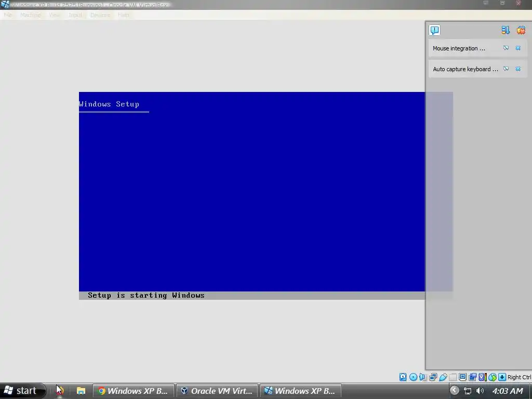Expand the Mouse integration notification details
Viewport: 532px width, 399px height.
click(x=506, y=48)
